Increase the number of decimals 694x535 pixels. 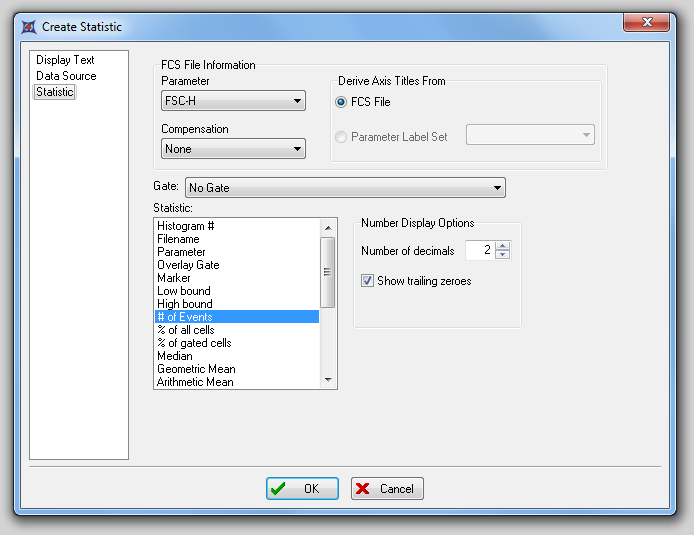click(x=502, y=246)
